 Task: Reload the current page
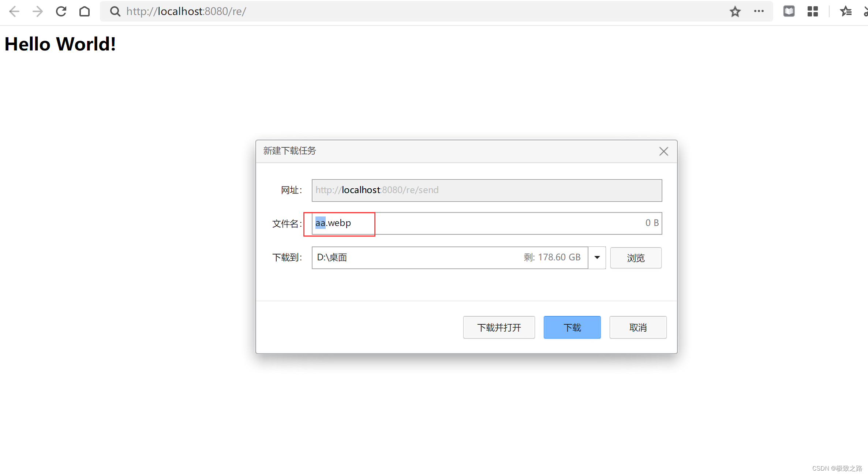[61, 12]
